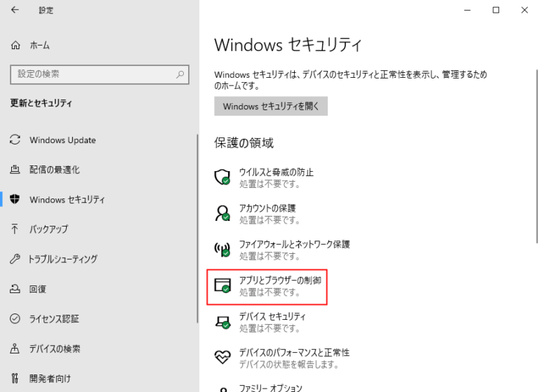Click the app and browser control window icon
The height and width of the screenshot is (392, 539).
click(222, 285)
